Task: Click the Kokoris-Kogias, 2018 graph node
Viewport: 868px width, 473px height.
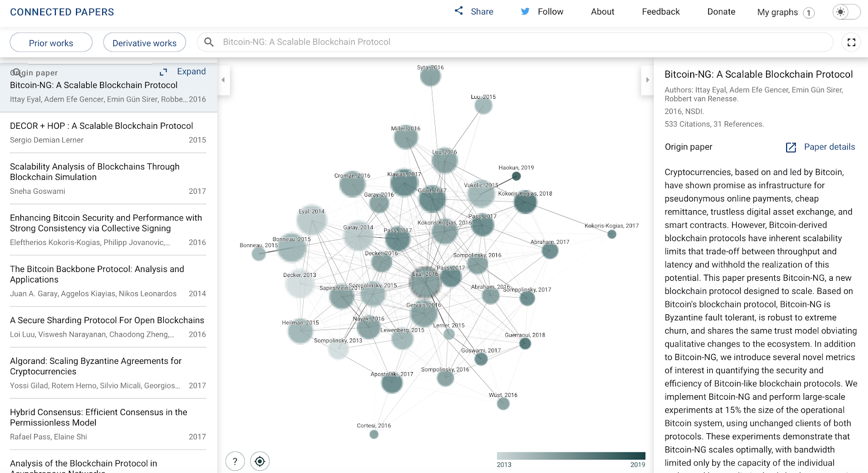Action: click(526, 202)
